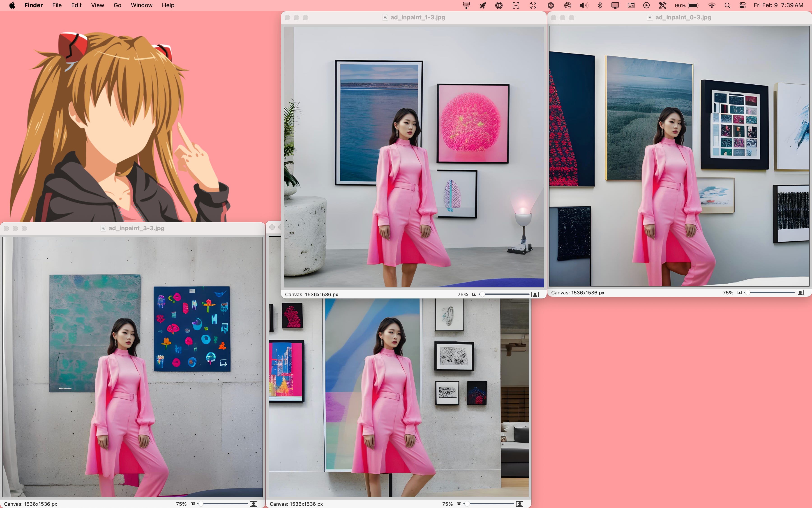Click the cup-shaped menu bar icon

[466, 5]
